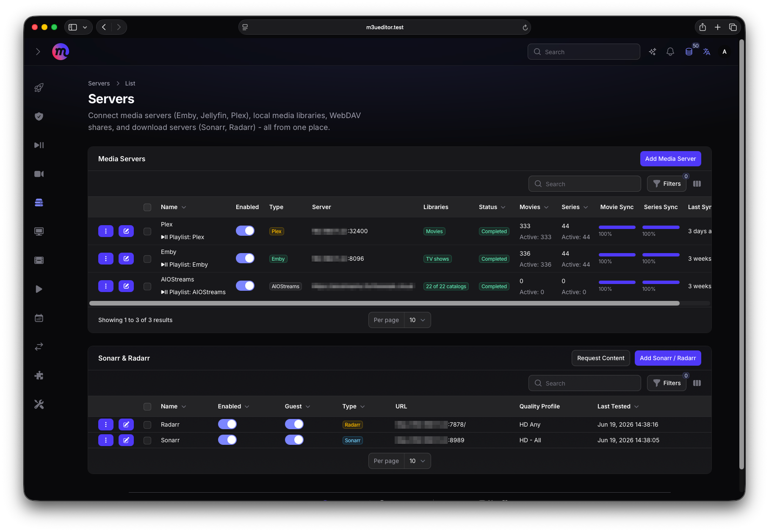Check the Plex row checkbox
The width and height of the screenshot is (769, 532).
coord(147,232)
